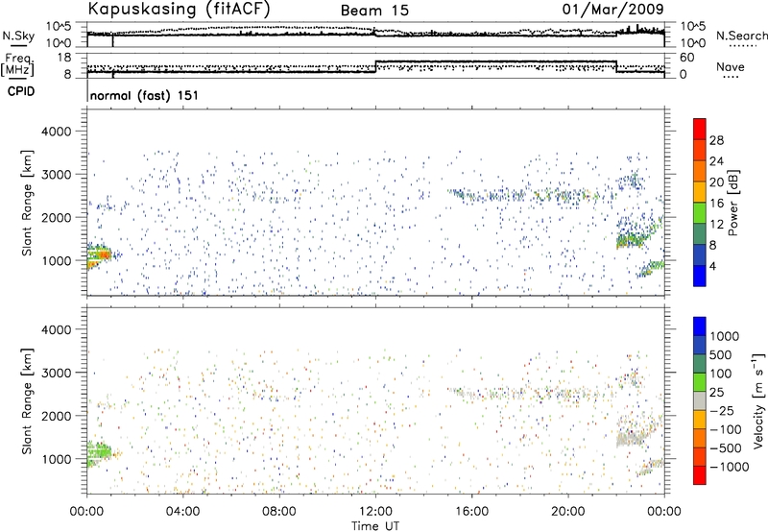Click the 24 label on Power color bar

click(x=716, y=161)
